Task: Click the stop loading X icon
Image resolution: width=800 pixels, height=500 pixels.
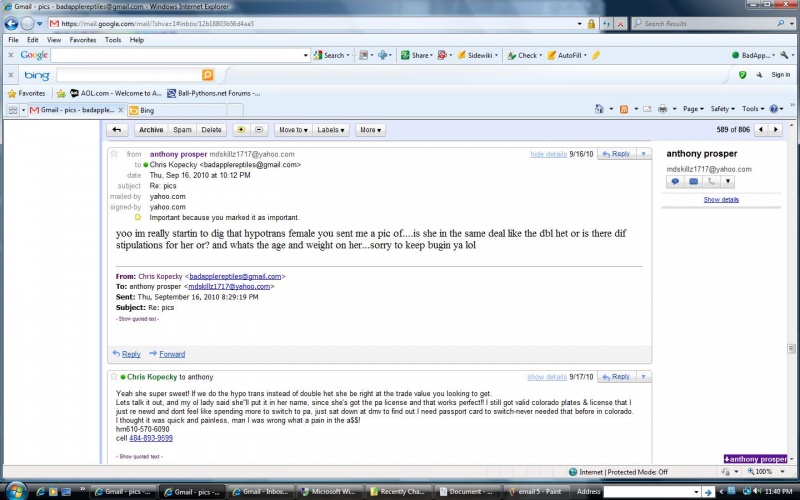Action: [x=620, y=23]
